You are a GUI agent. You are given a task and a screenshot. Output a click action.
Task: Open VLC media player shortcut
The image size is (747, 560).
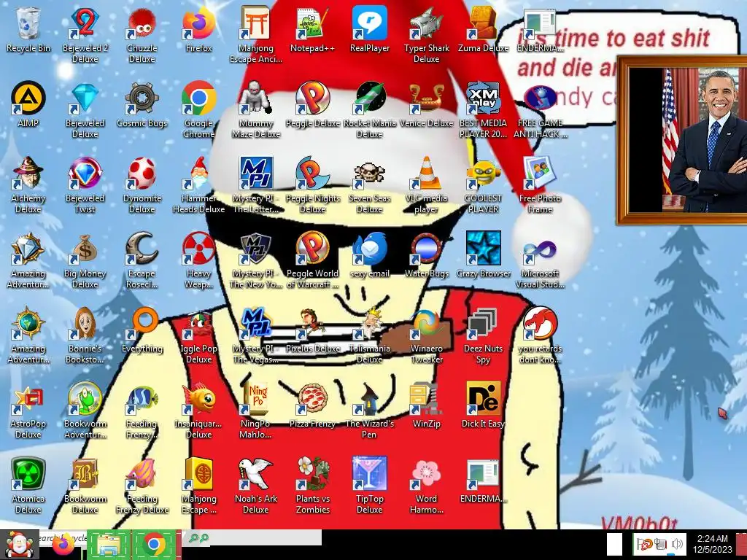(x=426, y=186)
